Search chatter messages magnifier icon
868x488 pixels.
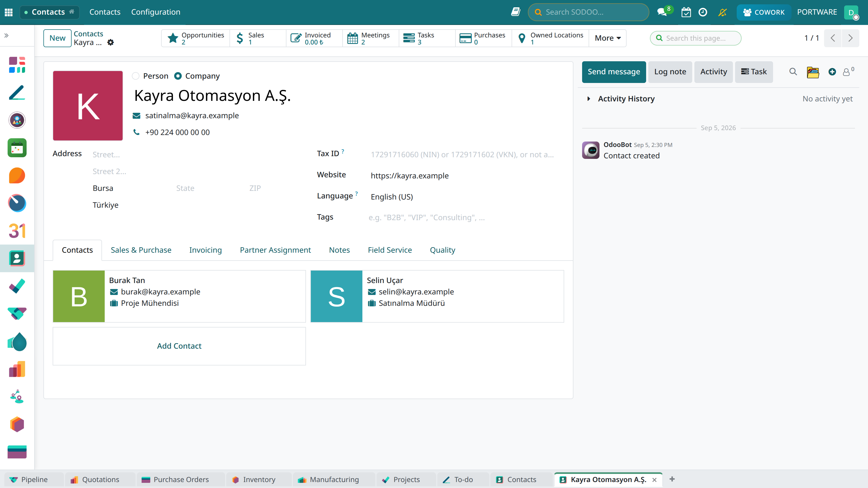pos(793,72)
